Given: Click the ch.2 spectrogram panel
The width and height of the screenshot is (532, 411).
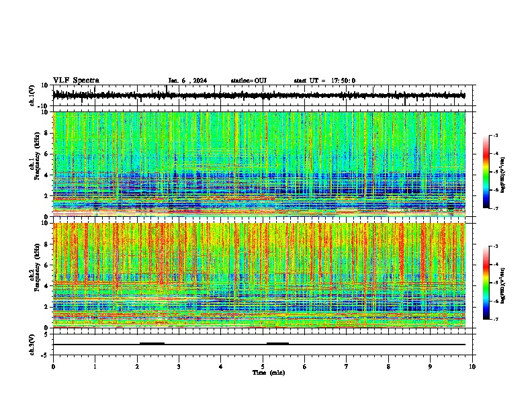Looking at the screenshot, I should point(259,275).
